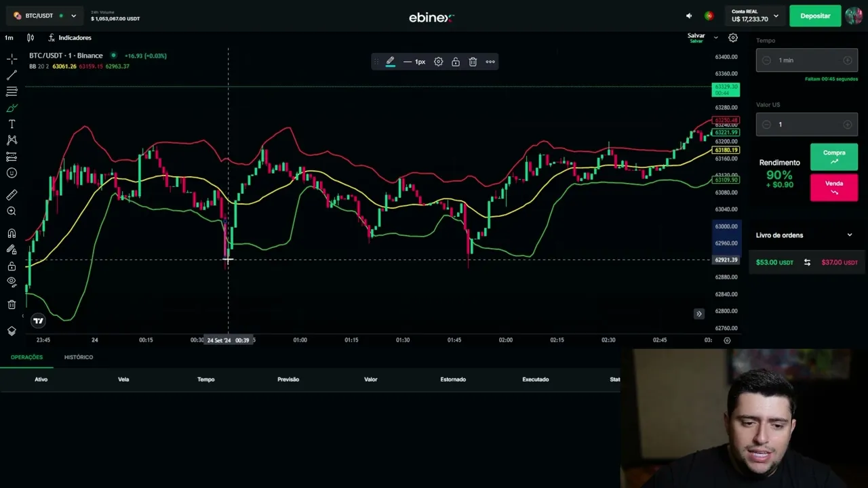
Task: Click the BB 20 2 indicator legend
Action: coord(39,66)
